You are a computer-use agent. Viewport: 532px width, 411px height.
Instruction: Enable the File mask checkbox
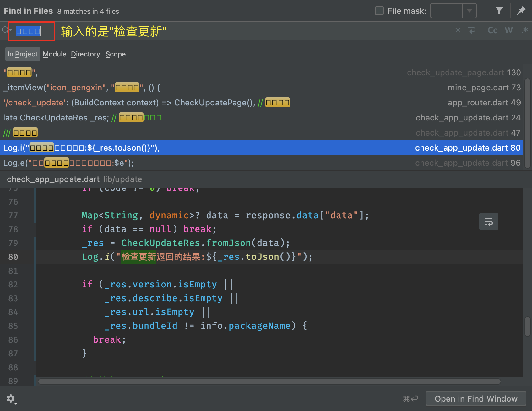(x=379, y=11)
